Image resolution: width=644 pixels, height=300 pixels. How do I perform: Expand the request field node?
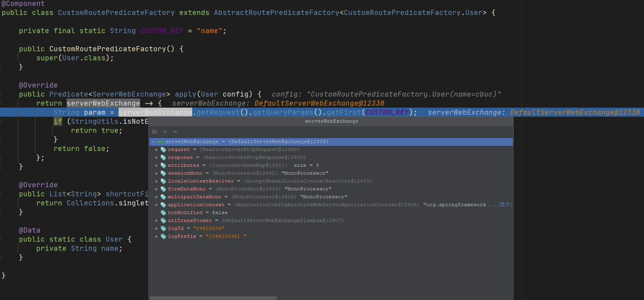click(156, 150)
